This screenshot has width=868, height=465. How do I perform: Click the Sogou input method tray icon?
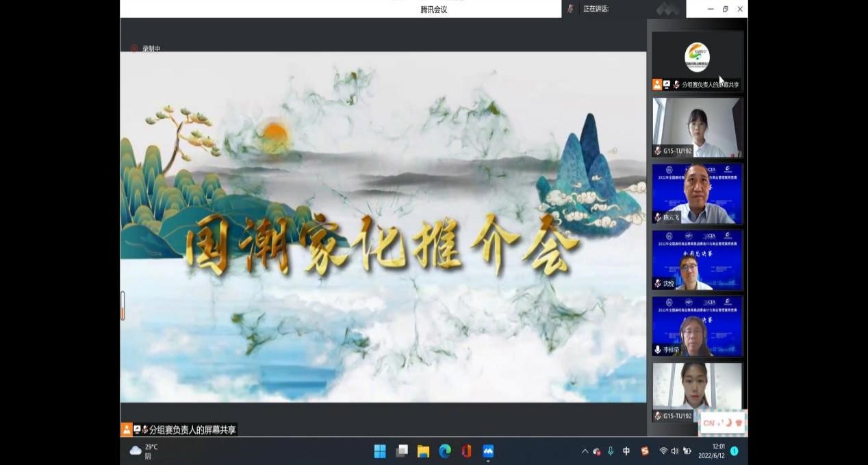click(644, 451)
